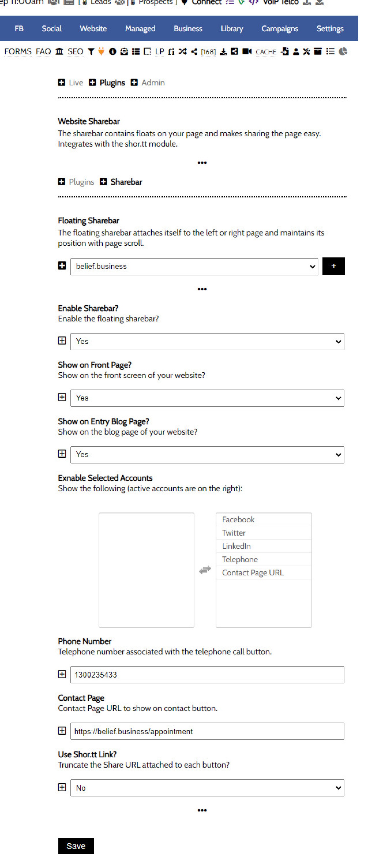The width and height of the screenshot is (383, 868).
Task: Click the info circle icon in toolbar
Action: (113, 52)
